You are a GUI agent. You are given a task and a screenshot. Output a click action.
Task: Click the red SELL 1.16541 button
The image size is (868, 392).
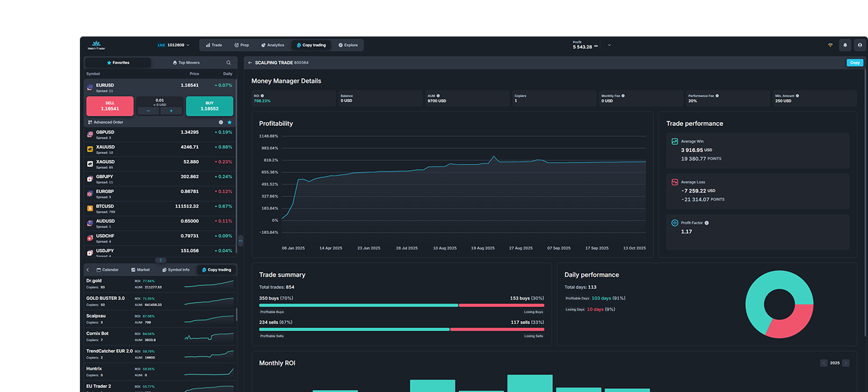pyautogui.click(x=110, y=106)
